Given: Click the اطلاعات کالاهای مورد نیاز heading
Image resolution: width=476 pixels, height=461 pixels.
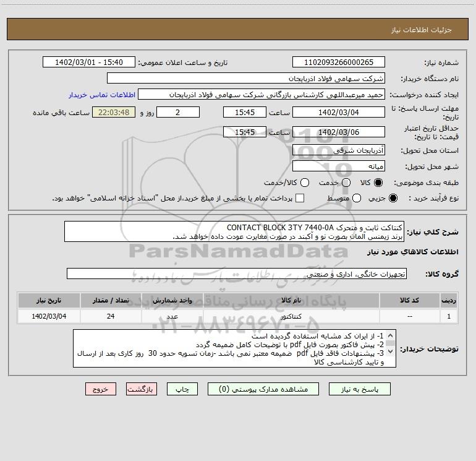Looking at the screenshot, I should click(413, 252).
